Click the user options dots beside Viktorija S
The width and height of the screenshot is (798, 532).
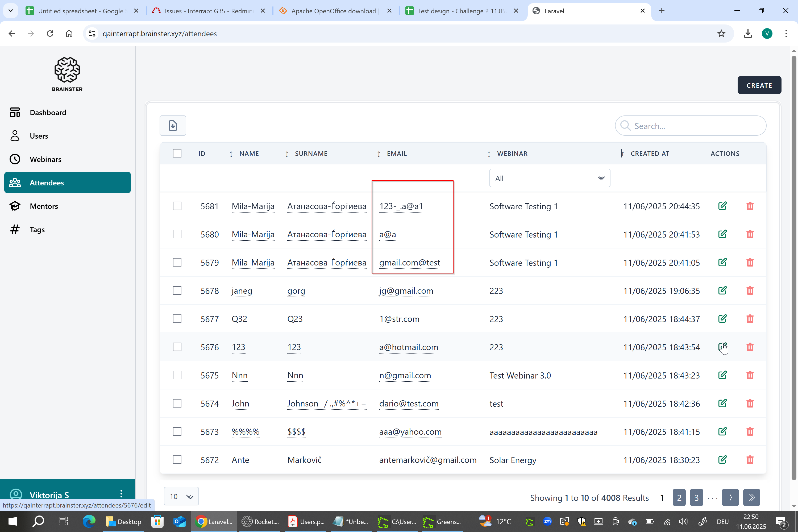click(121, 494)
